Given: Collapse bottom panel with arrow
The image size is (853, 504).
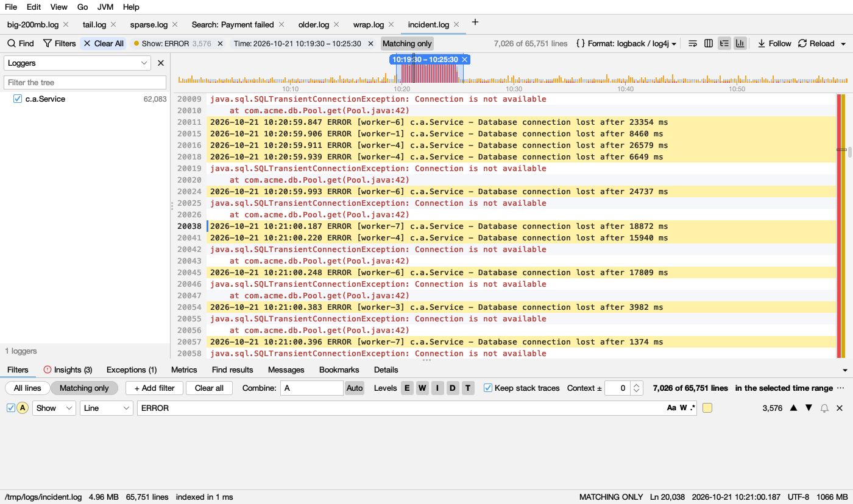Looking at the screenshot, I should tap(844, 370).
